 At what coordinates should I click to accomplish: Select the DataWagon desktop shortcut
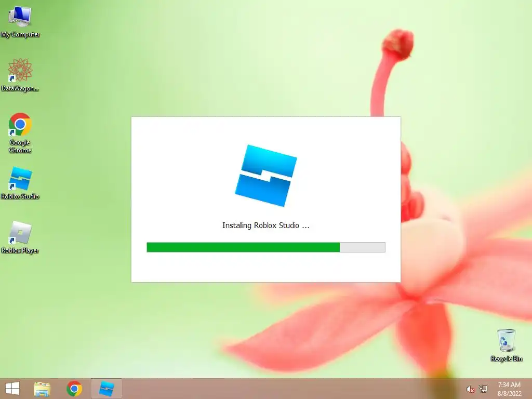point(20,75)
